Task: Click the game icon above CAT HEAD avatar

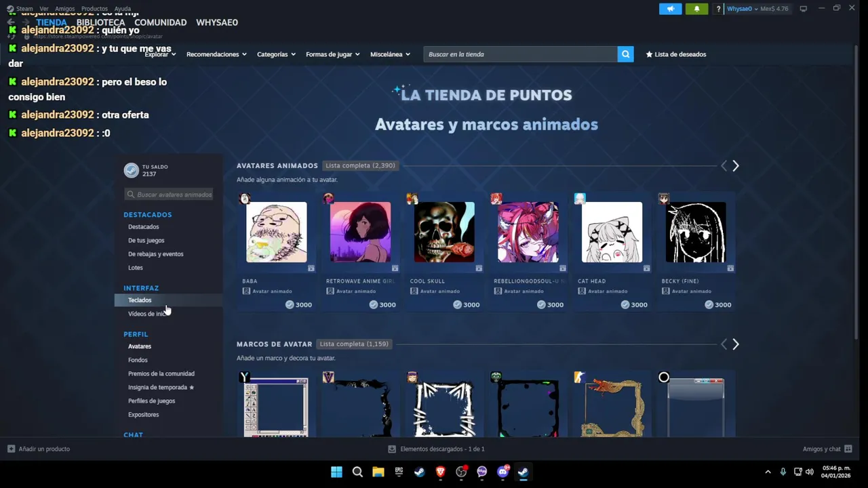Action: coord(580,199)
